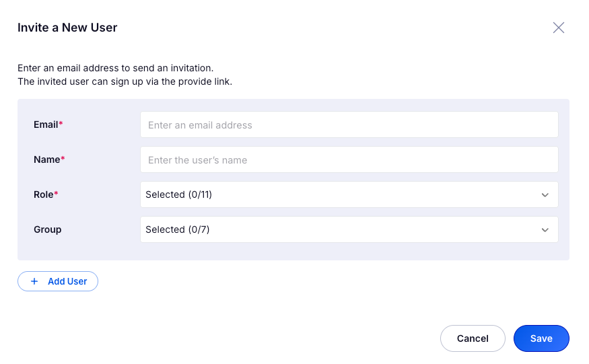Screen dimensions: 589x364
Task: Click the "Selected (0/7)" text
Action: point(177,229)
